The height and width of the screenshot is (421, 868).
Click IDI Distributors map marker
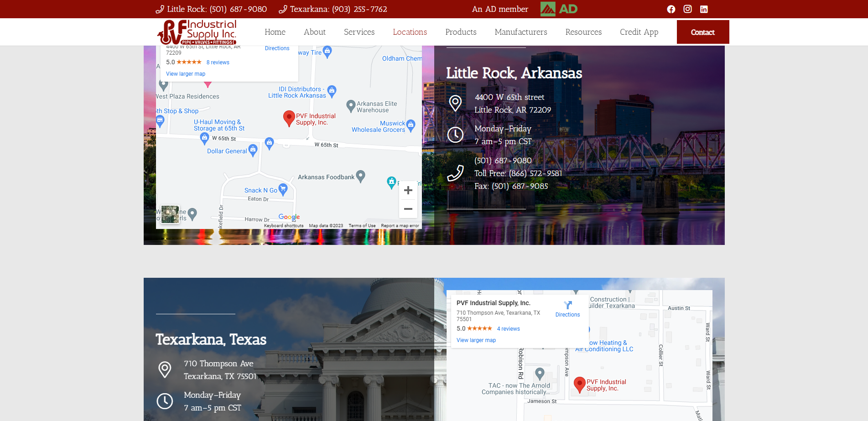tap(332, 91)
